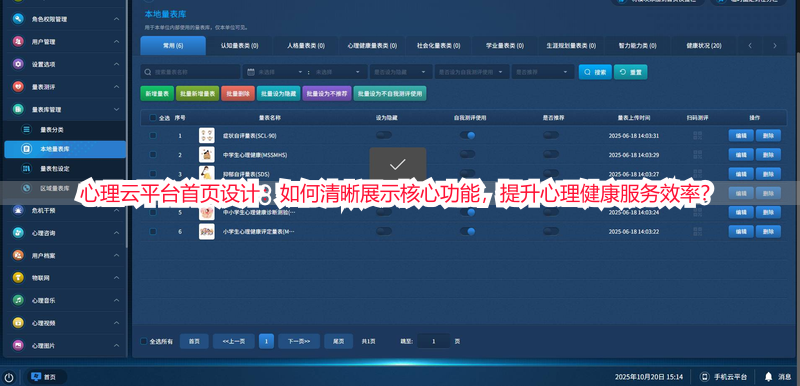Screen dimensions: 800x386
Task: Toggle 自我测评使用 for row 6
Action: pyautogui.click(x=467, y=231)
